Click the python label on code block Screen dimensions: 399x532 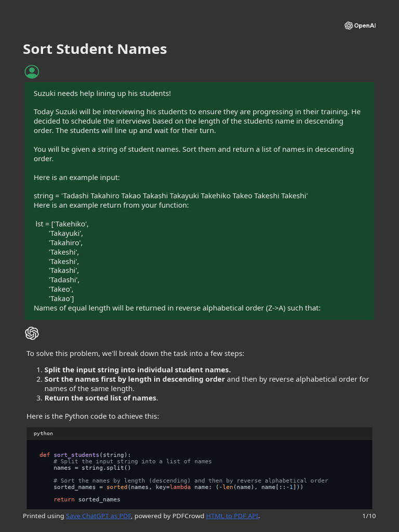click(43, 433)
